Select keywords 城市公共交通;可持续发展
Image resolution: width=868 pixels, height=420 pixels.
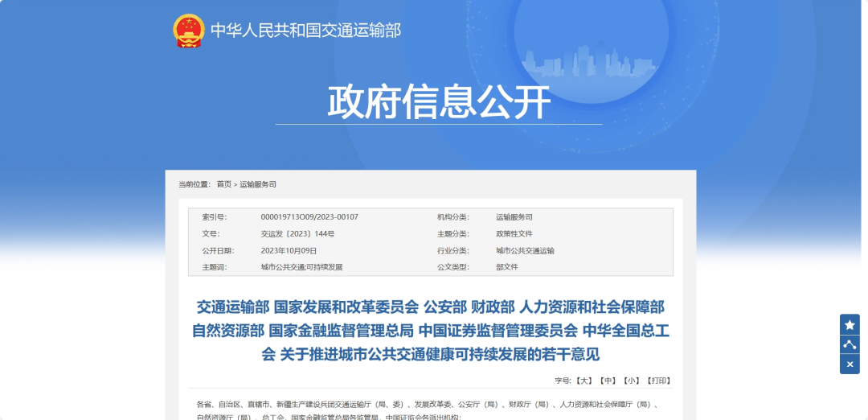coord(301,267)
